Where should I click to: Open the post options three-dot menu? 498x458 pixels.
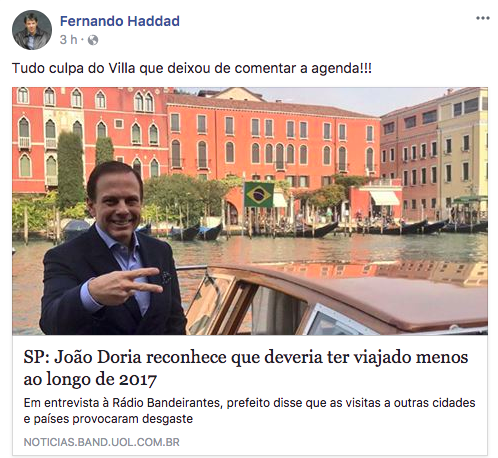pos(483,18)
